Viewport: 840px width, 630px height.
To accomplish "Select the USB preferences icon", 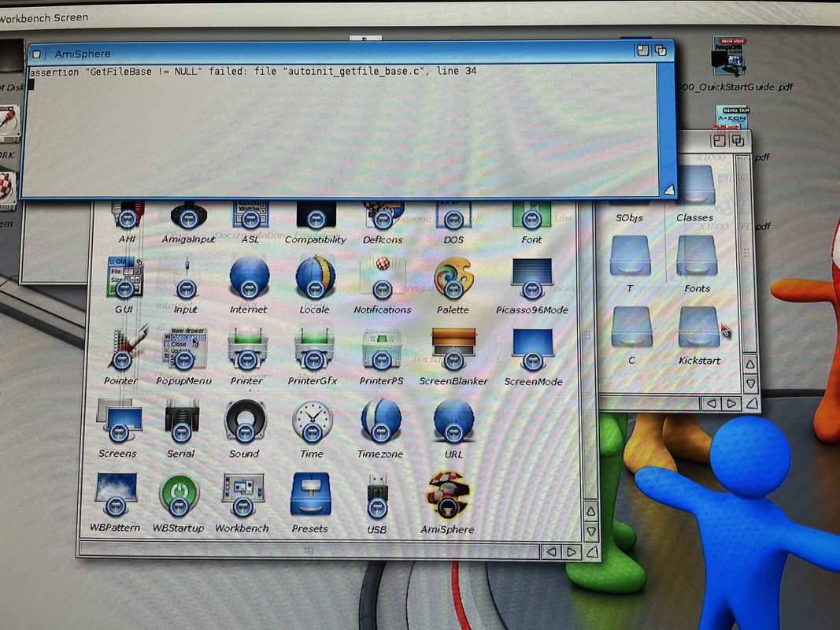I will pyautogui.click(x=377, y=496).
